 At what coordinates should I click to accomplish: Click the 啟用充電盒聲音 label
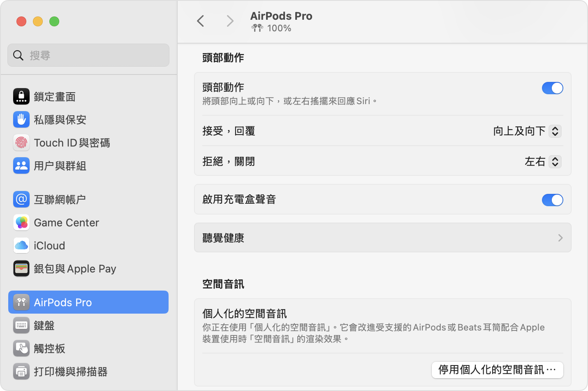239,200
